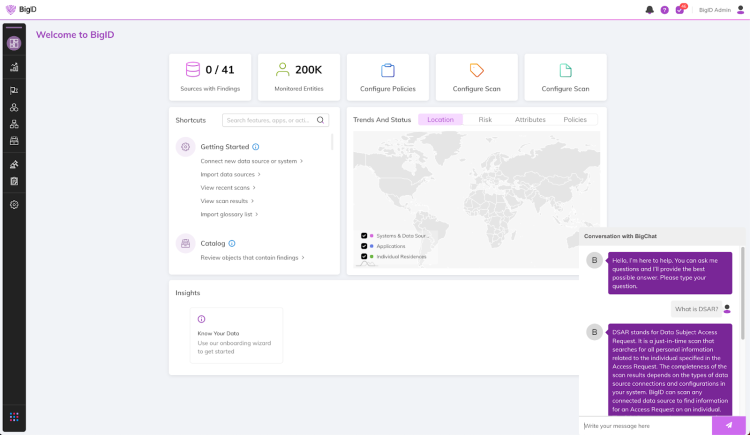Open Review objects that contain findings
Viewport: 750px width, 435px height.
[x=253, y=258]
